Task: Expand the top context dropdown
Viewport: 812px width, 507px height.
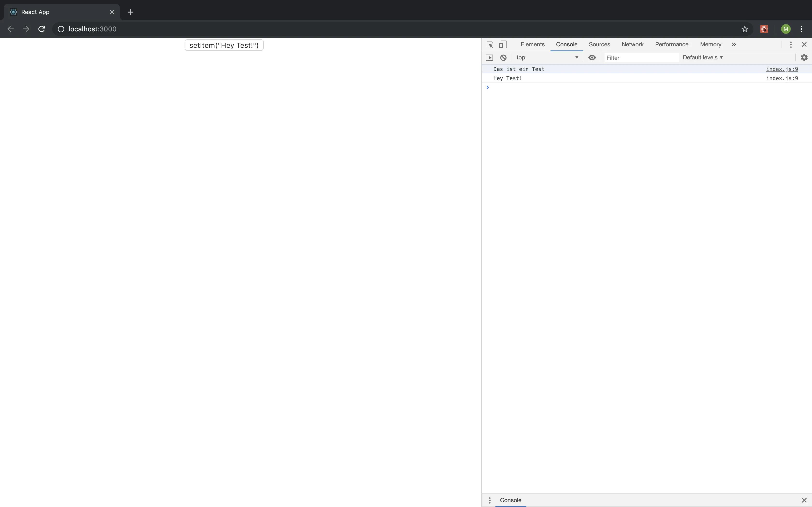Action: coord(547,58)
